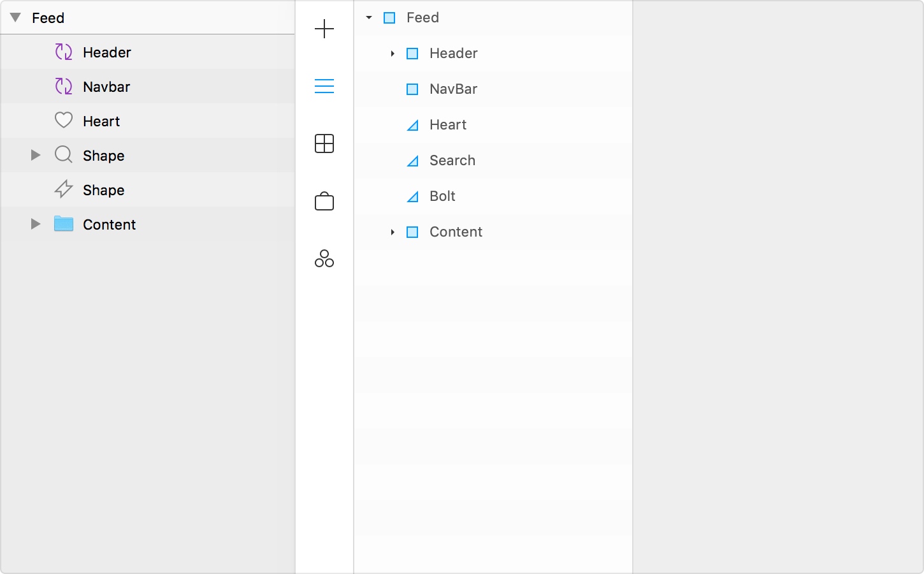The height and width of the screenshot is (574, 924).
Task: Click the purple symbol icon beside Header
Action: 64,52
